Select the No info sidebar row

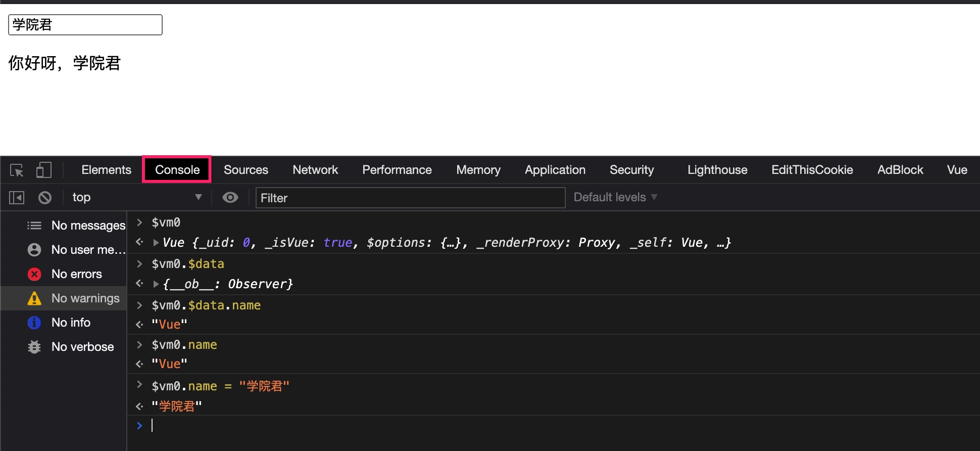pyautogui.click(x=64, y=323)
